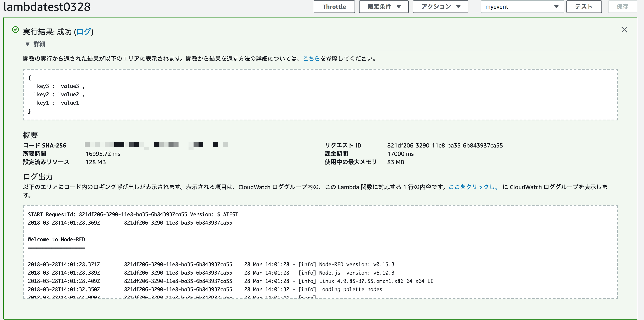644x320 pixels.
Task: Click the 詳細 label text
Action: pos(39,44)
